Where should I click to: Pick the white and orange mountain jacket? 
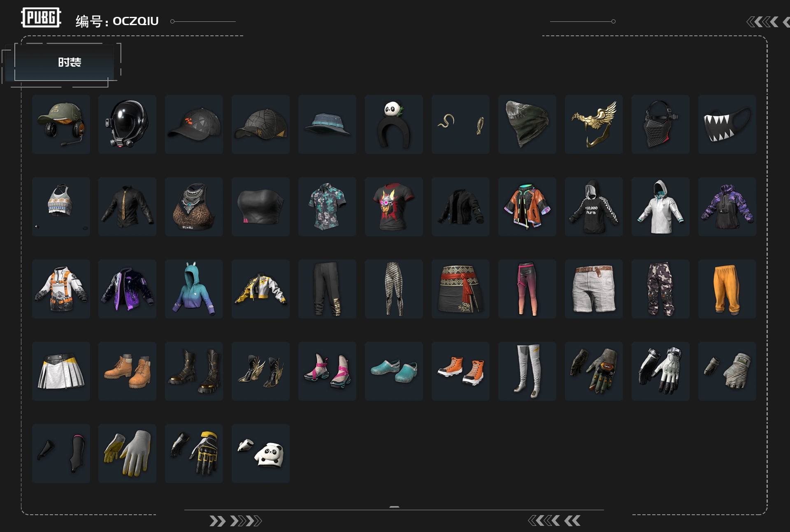pos(61,289)
